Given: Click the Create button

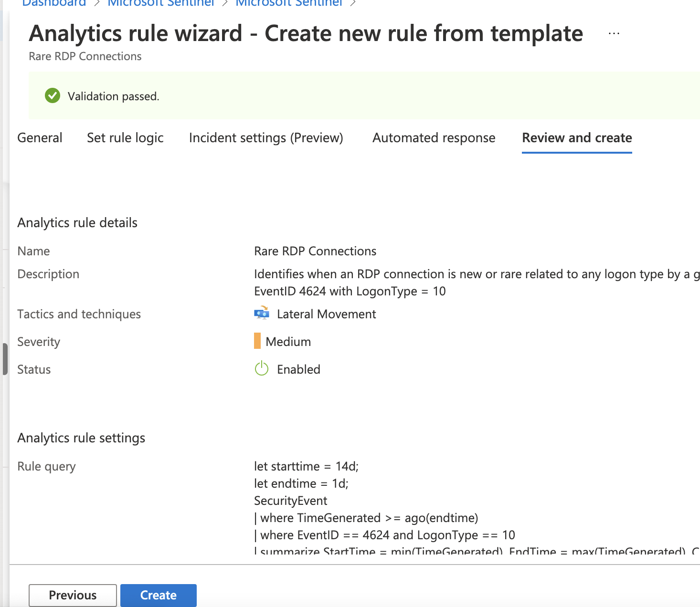Looking at the screenshot, I should point(159,595).
